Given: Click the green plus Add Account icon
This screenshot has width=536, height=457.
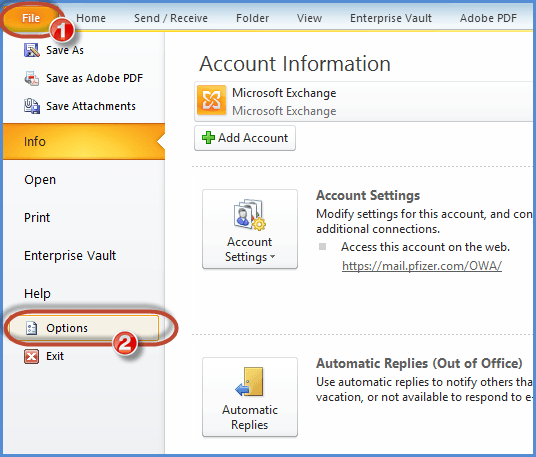Looking at the screenshot, I should 208,138.
